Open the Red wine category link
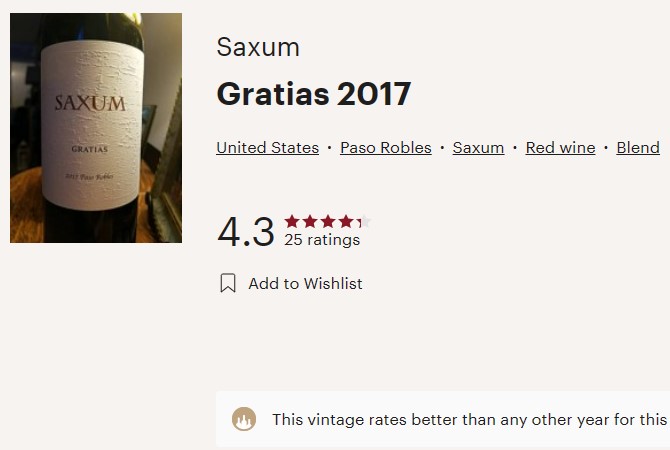This screenshot has height=450, width=670. tap(560, 147)
